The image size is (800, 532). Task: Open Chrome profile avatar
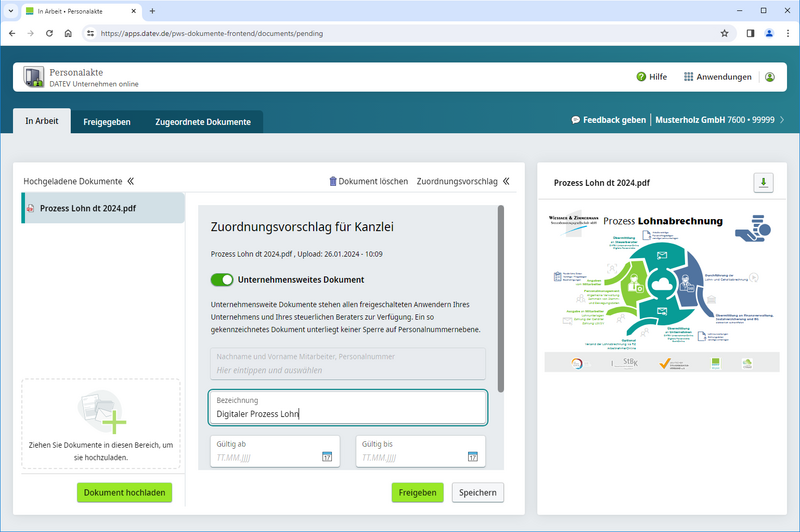tap(769, 33)
